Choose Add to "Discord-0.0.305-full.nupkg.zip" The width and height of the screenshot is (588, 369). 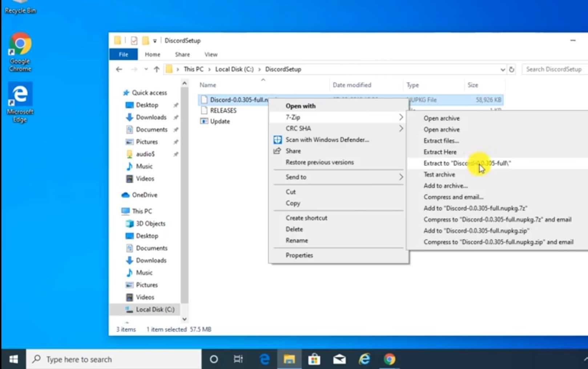point(498,230)
